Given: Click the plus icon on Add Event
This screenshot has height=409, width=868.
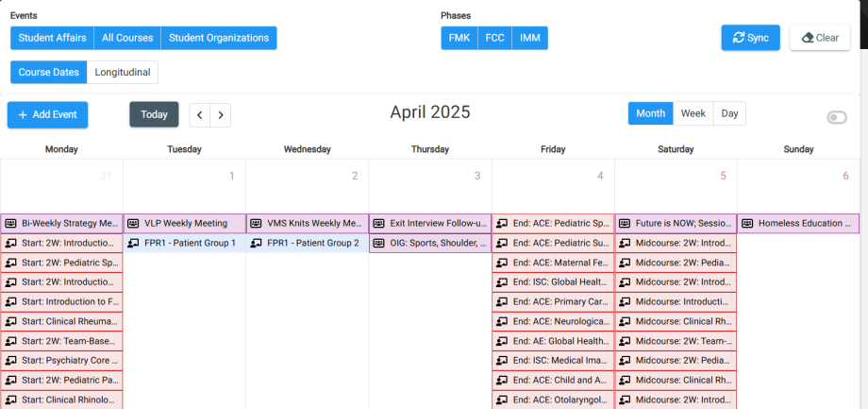Looking at the screenshot, I should click(x=23, y=114).
